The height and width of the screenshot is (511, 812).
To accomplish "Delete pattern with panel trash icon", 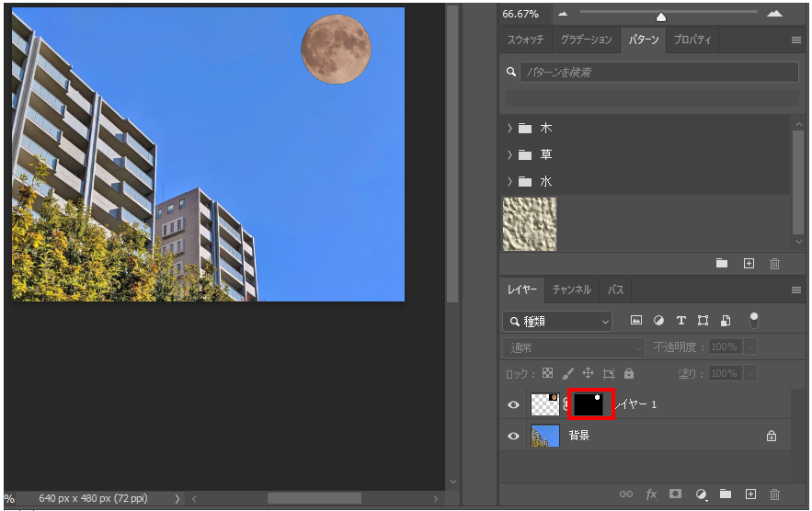I will point(774,263).
